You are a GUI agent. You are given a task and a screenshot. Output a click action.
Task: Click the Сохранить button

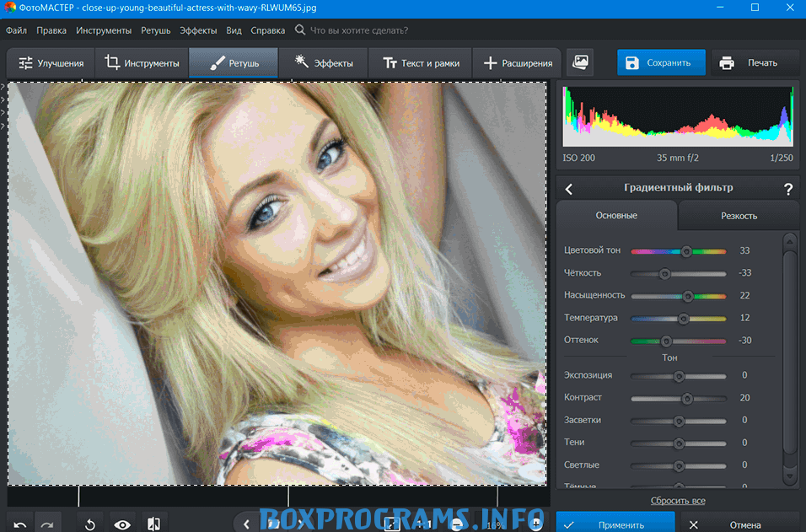661,62
